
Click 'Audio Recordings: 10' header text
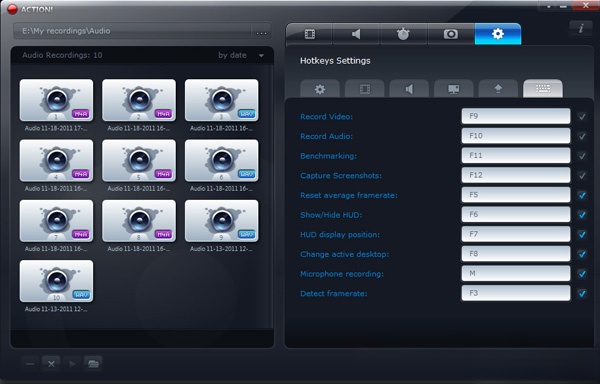click(62, 55)
